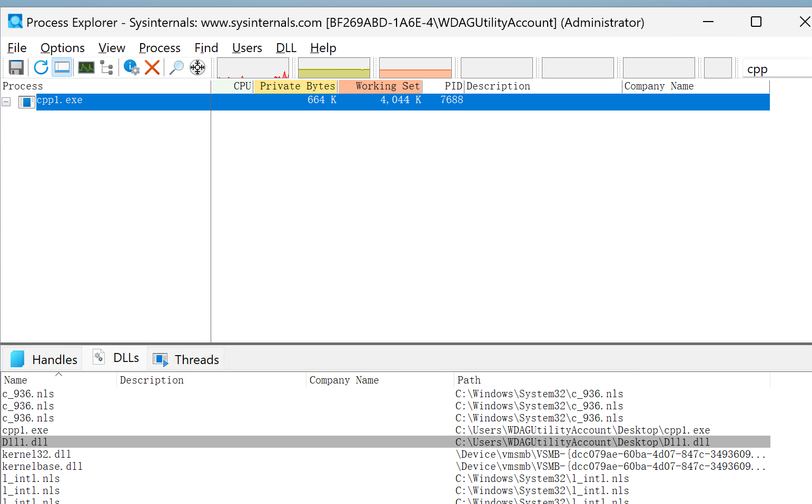The image size is (812, 504).
Task: Sort by the PID column header
Action: pyautogui.click(x=443, y=86)
